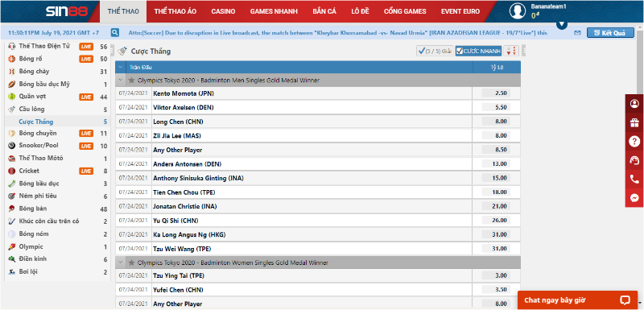Open the THỂ THAO tab

point(123,11)
